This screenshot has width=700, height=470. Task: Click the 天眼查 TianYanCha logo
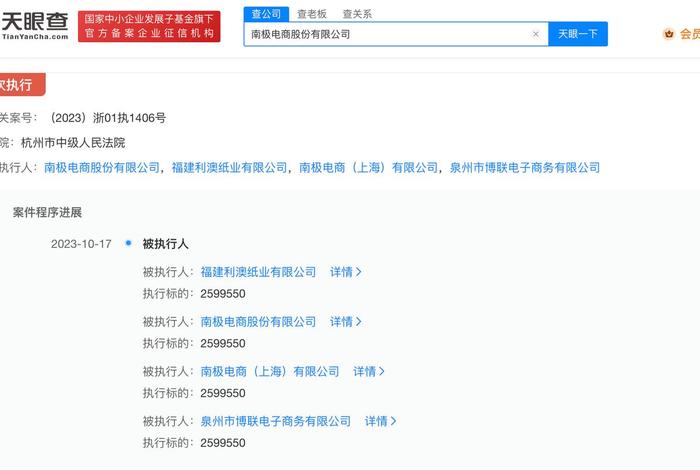[x=34, y=26]
